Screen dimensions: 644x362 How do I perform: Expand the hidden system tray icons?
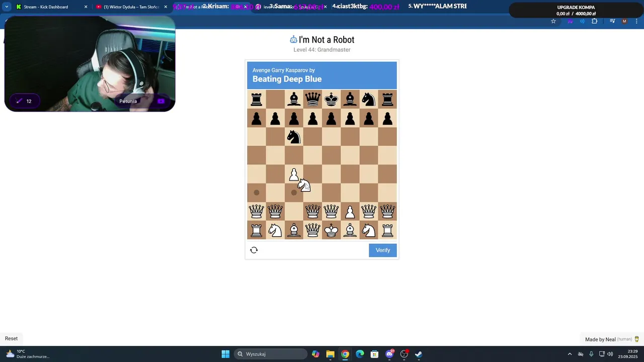570,354
